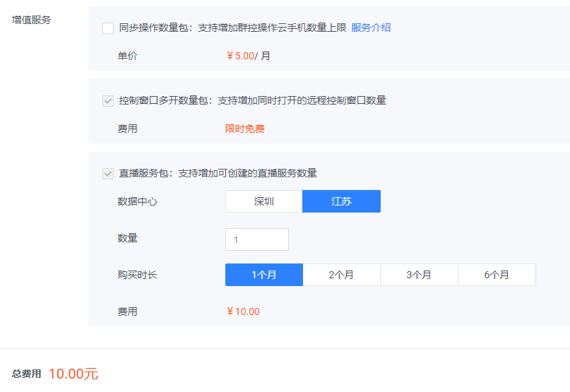Click the 购买时长 field label
Image resolution: width=570 pixels, height=392 pixels.
click(x=137, y=275)
